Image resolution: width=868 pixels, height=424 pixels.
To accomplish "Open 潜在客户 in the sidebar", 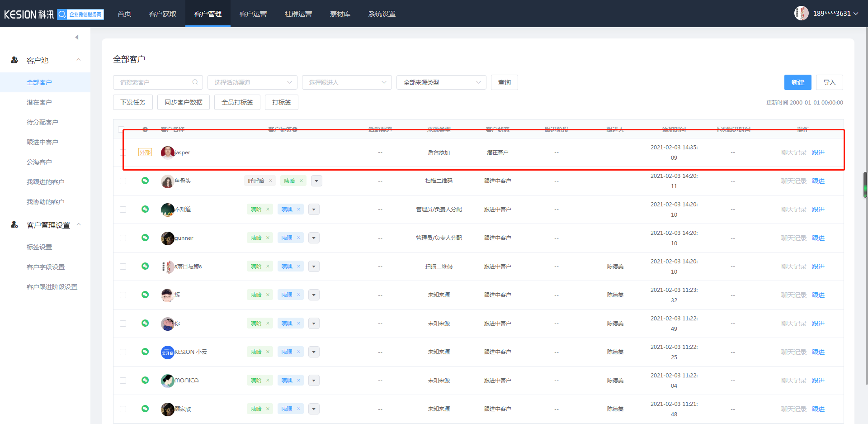I will 39,102.
